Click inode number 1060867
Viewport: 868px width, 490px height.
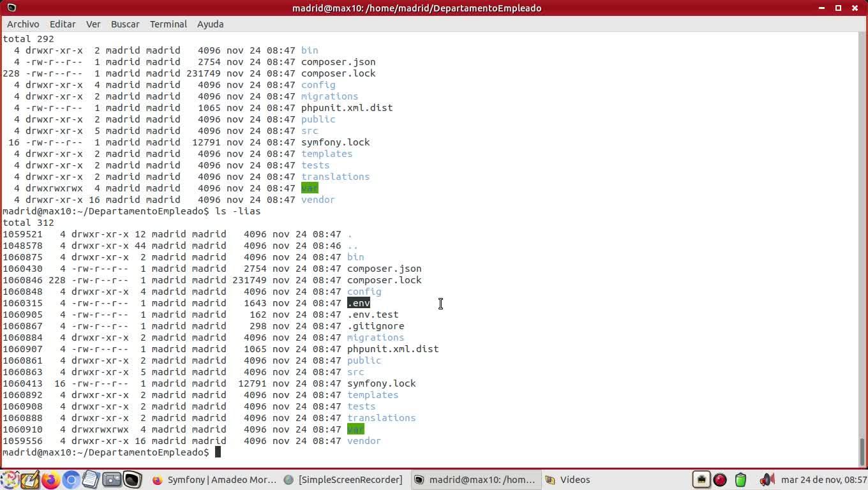pyautogui.click(x=22, y=326)
